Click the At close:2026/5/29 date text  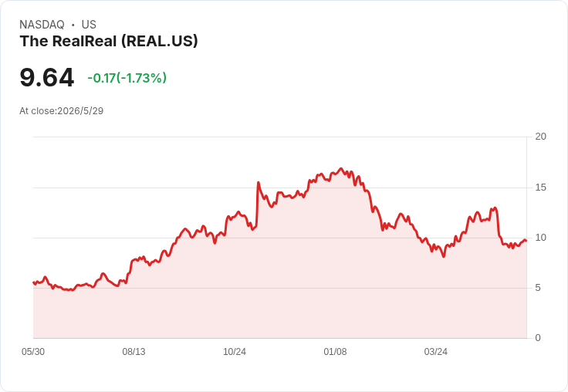click(61, 111)
